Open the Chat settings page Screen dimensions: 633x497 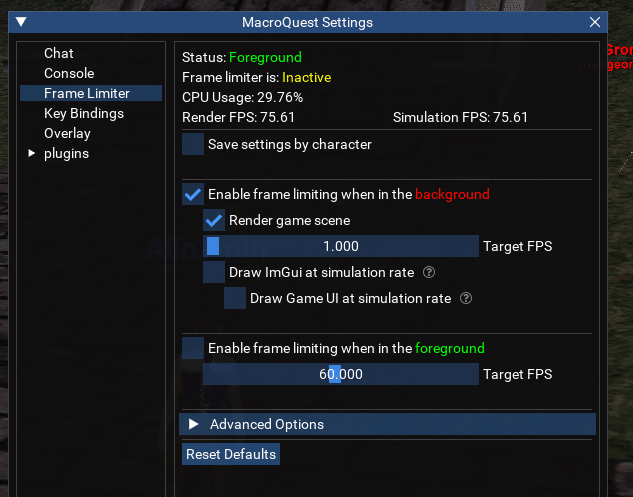pos(59,53)
